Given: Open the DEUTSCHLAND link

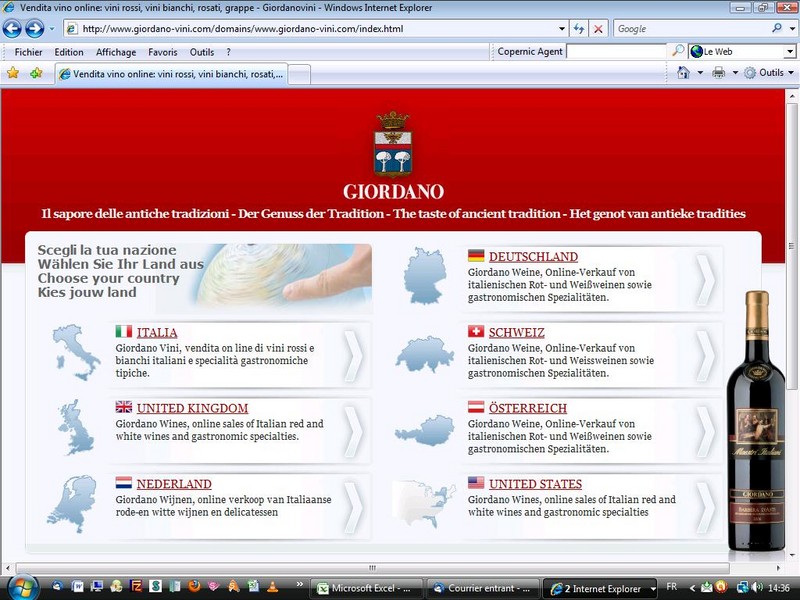Looking at the screenshot, I should [x=533, y=257].
